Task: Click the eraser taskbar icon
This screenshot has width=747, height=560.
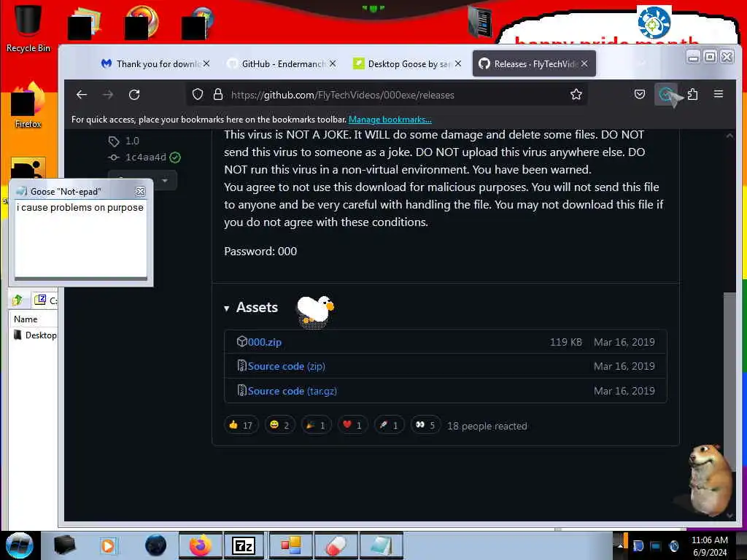Action: coord(336,545)
